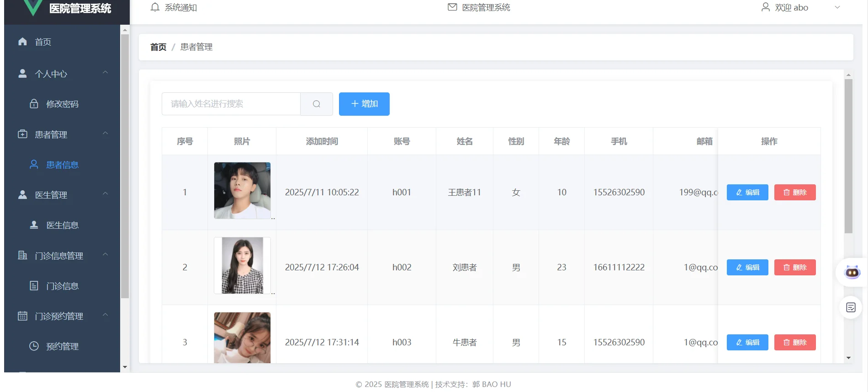Click the table panel vertical scrollbar thumb

[848, 156]
